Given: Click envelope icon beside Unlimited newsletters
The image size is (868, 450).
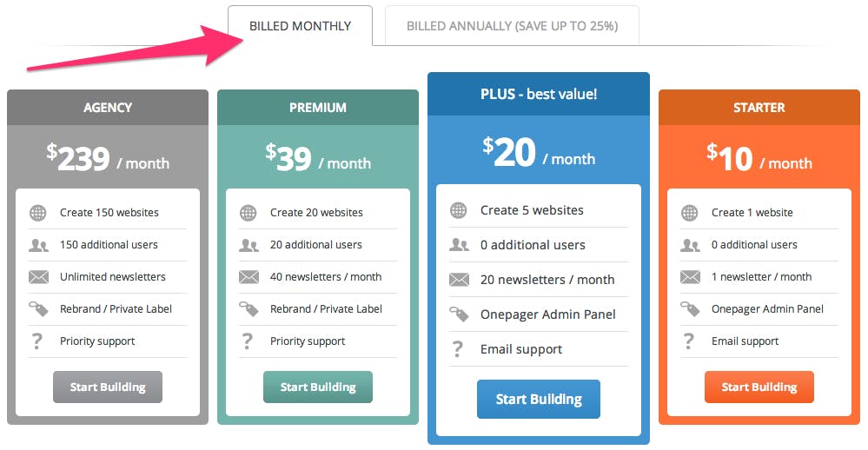Looking at the screenshot, I should click(x=37, y=277).
